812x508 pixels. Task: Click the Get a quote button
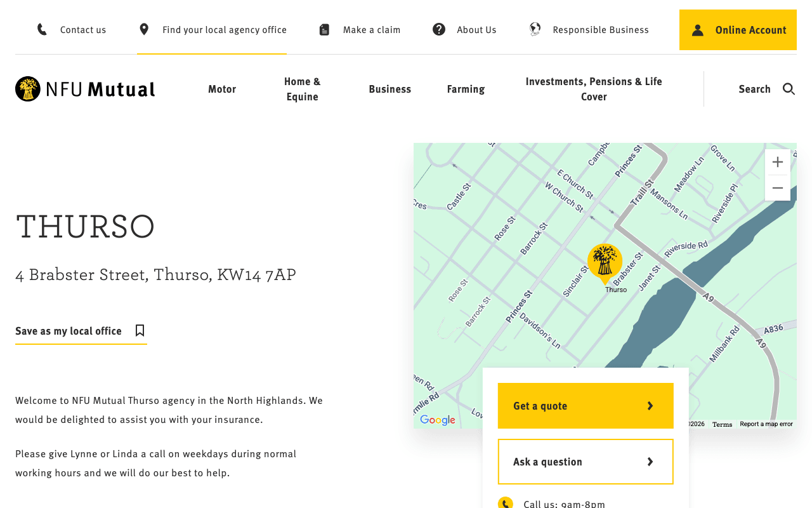point(586,406)
